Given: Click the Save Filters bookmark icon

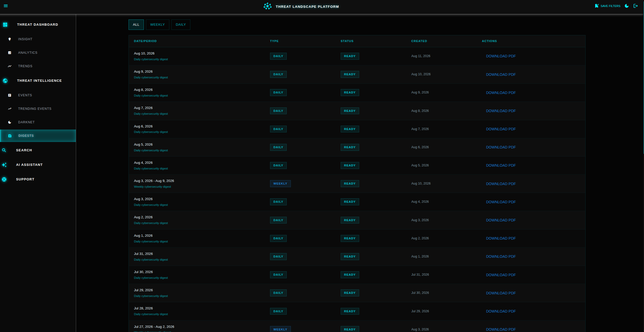Looking at the screenshot, I should point(597,6).
